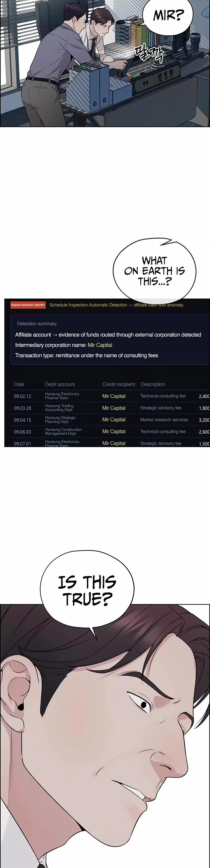The height and width of the screenshot is (868, 210).
Task: Click the Date column header
Action: click(x=19, y=384)
